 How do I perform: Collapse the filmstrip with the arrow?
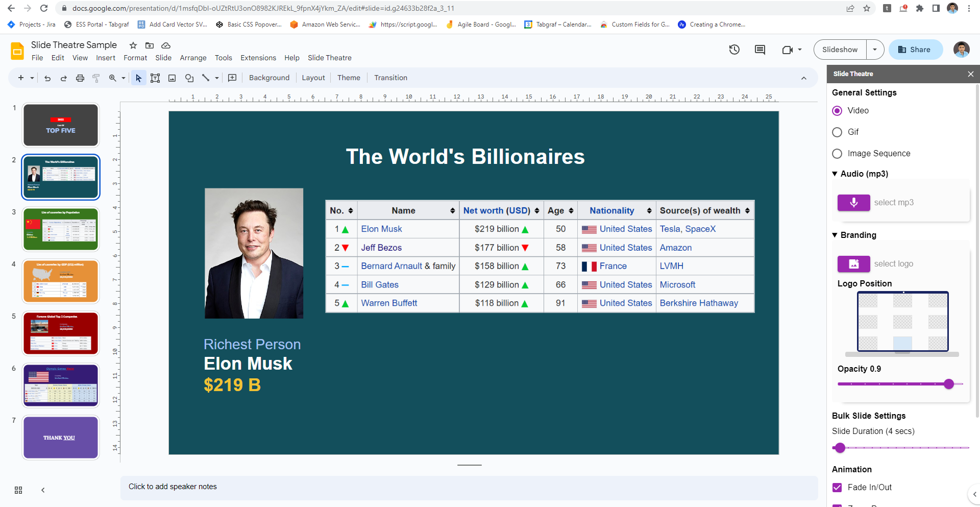[43, 490]
